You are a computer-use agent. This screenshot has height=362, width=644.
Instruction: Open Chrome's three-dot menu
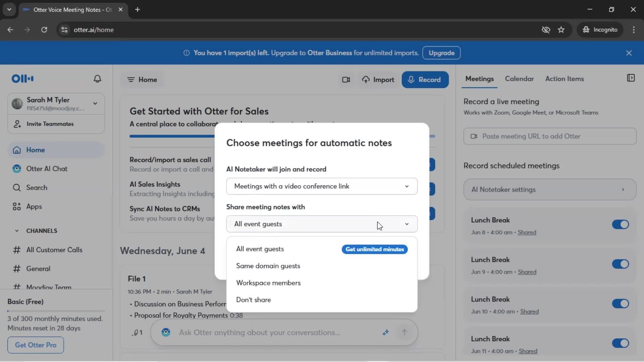click(x=634, y=30)
